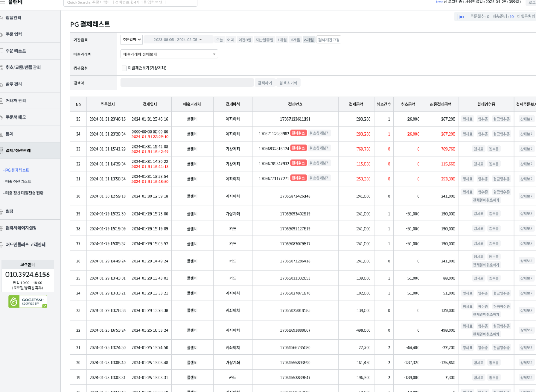The image size is (536, 392).
Task: Select 6개월 period button
Action: (x=309, y=40)
